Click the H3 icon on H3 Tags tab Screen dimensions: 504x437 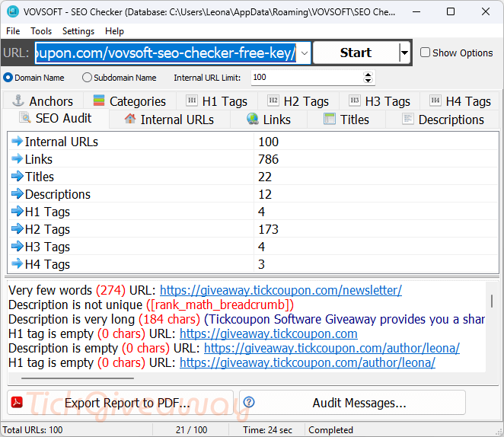[x=355, y=100]
